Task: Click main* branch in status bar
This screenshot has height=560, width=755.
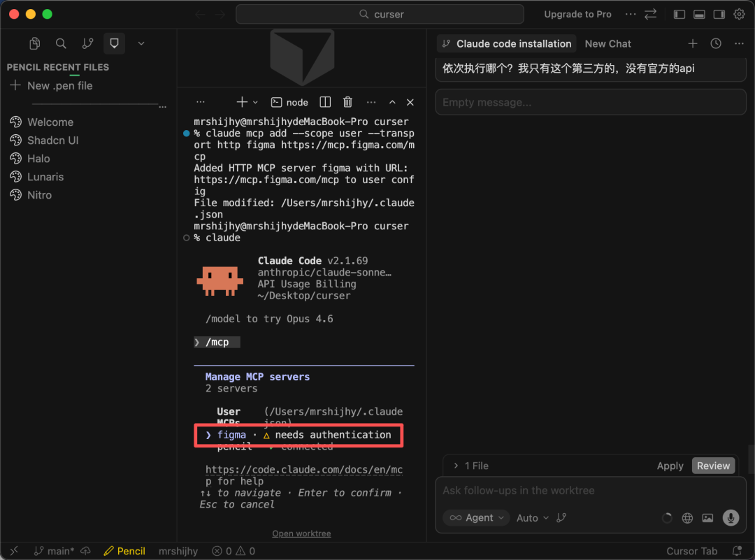Action: point(54,550)
